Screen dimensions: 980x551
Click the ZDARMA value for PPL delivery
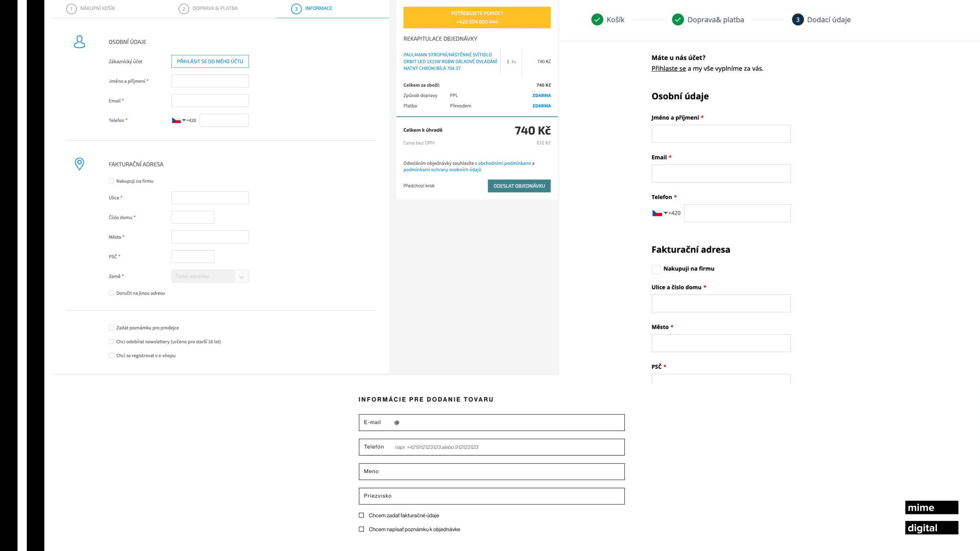pos(541,96)
